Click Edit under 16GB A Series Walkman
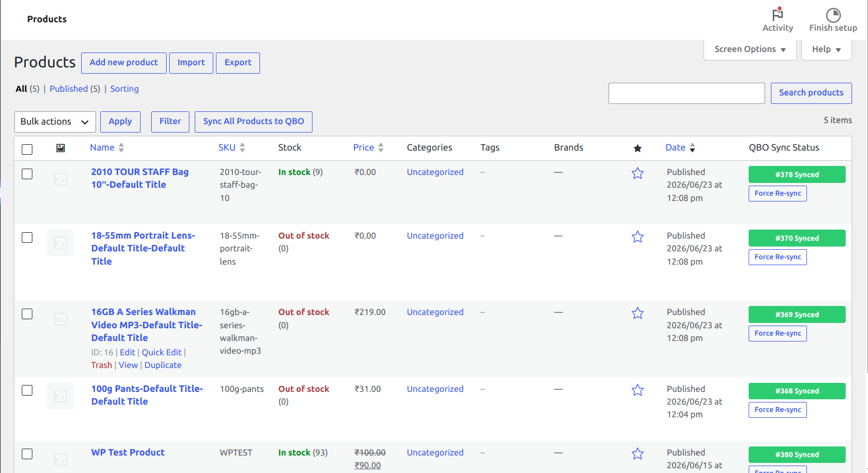This screenshot has height=473, width=868. tap(127, 352)
